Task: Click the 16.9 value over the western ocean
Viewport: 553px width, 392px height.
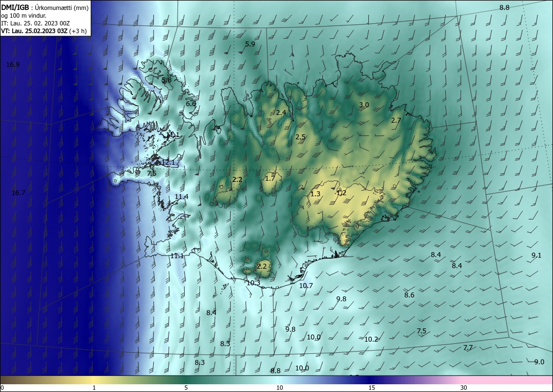Action: coord(13,65)
